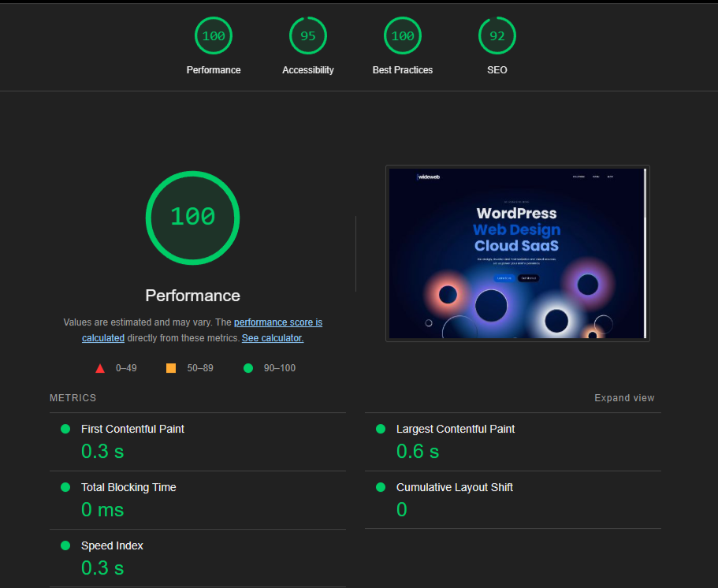Open the 'performance score is calculated' link
Image resolution: width=718 pixels, height=588 pixels.
[x=278, y=322]
